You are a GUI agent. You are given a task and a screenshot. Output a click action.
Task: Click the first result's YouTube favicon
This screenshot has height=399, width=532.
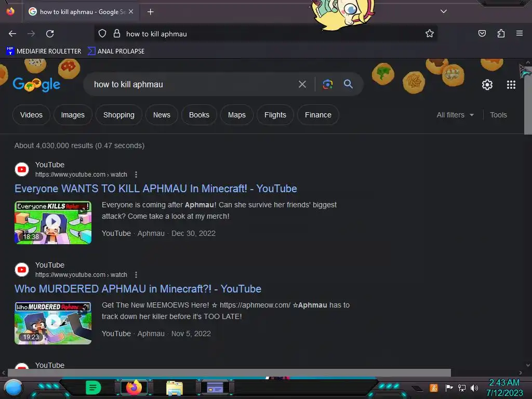point(22,169)
